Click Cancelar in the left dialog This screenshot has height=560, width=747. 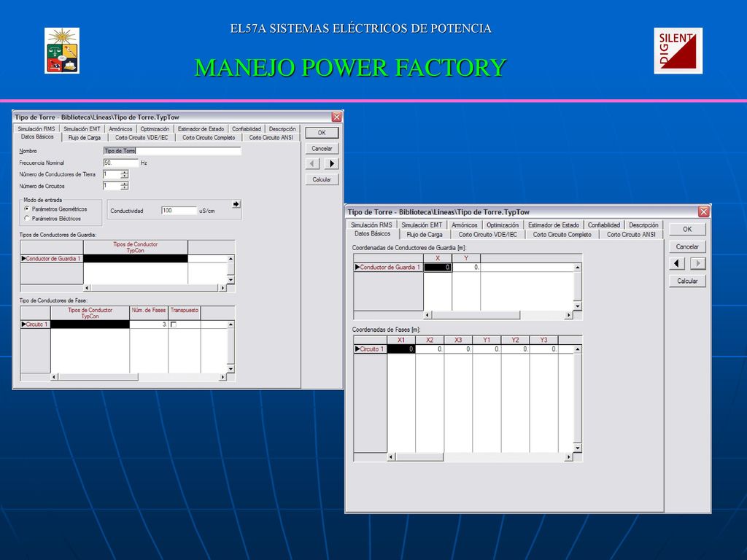322,149
